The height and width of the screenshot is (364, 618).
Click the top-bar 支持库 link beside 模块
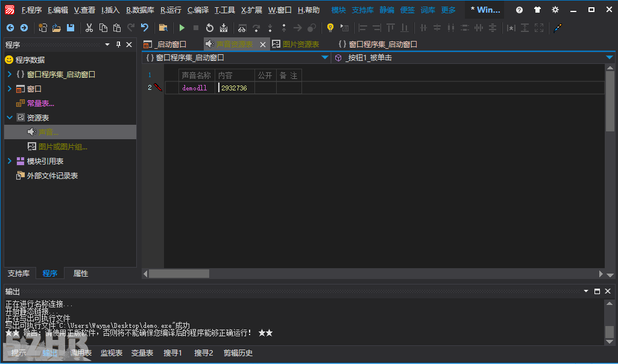click(x=362, y=10)
